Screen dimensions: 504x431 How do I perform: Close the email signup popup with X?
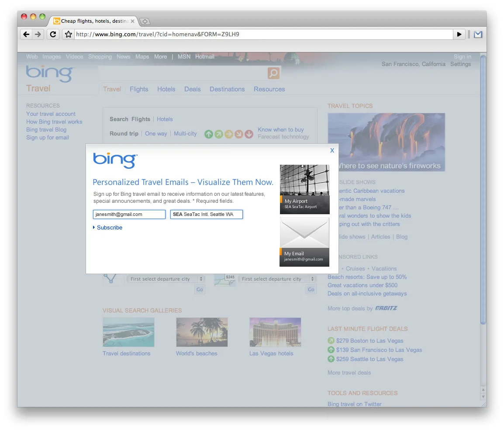[x=332, y=150]
